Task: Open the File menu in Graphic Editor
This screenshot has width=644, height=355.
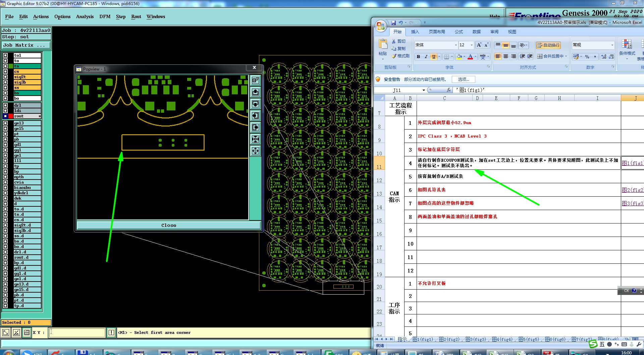Action: point(9,16)
